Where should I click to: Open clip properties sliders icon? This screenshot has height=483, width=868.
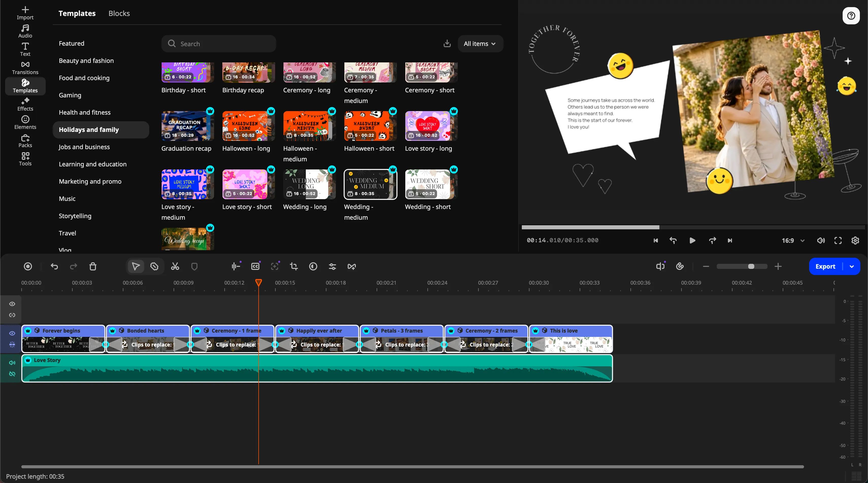(x=332, y=266)
